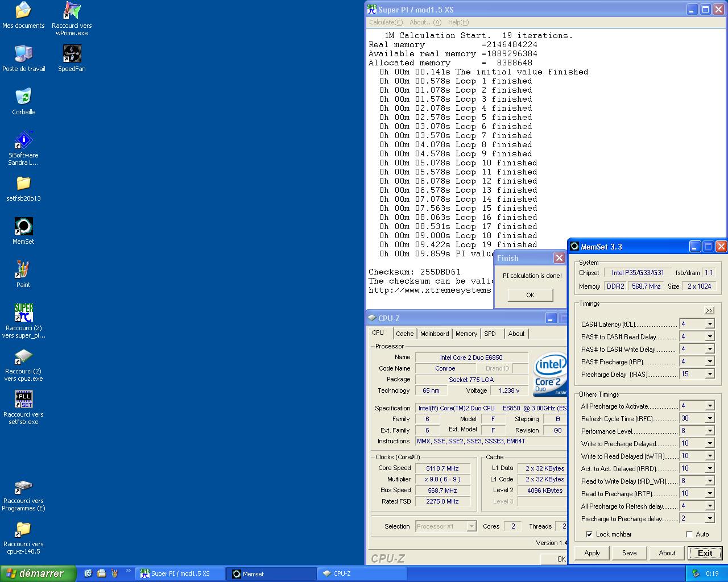Open Refresh Cycle Time (tRFC) dropdown
Screen dimensions: 728x582
tap(710, 418)
